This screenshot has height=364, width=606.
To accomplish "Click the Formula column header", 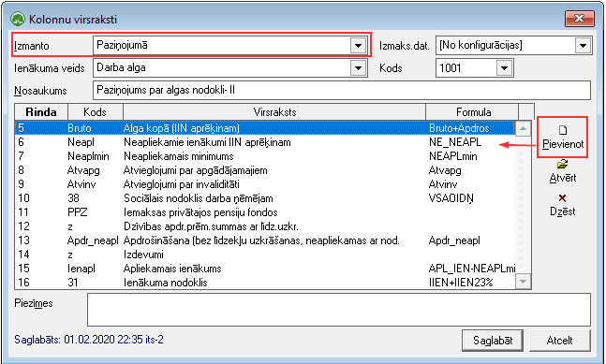I will point(473,112).
